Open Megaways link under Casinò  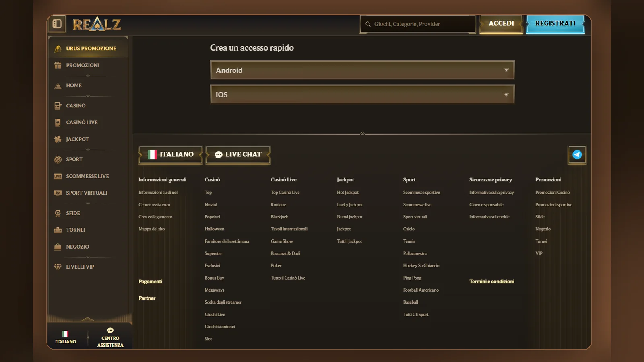tap(215, 290)
